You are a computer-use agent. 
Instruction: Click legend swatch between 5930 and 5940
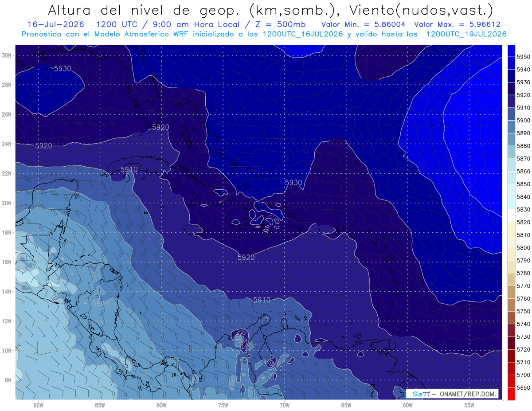coord(512,76)
